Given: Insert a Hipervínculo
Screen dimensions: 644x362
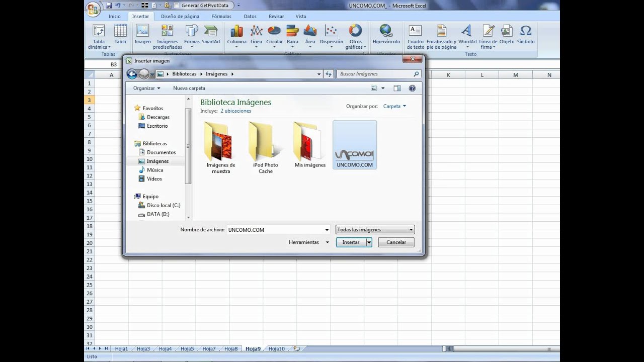Looking at the screenshot, I should tap(386, 34).
